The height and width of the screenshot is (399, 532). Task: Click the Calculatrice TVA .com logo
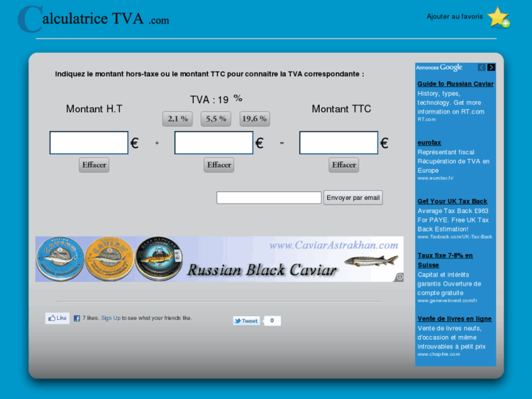(94, 19)
